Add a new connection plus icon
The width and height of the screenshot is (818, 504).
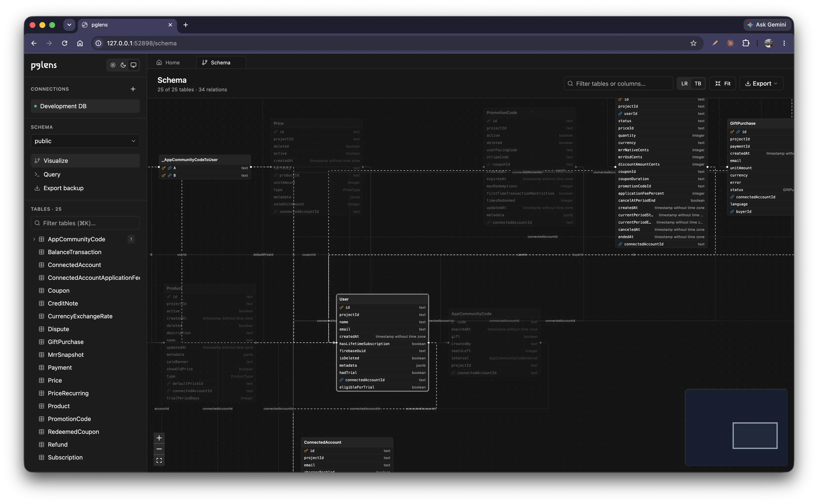pyautogui.click(x=133, y=89)
